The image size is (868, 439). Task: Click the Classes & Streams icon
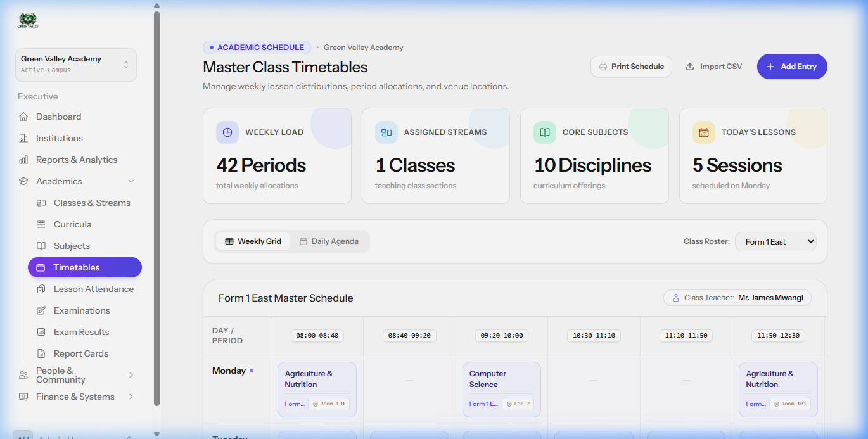pyautogui.click(x=41, y=203)
